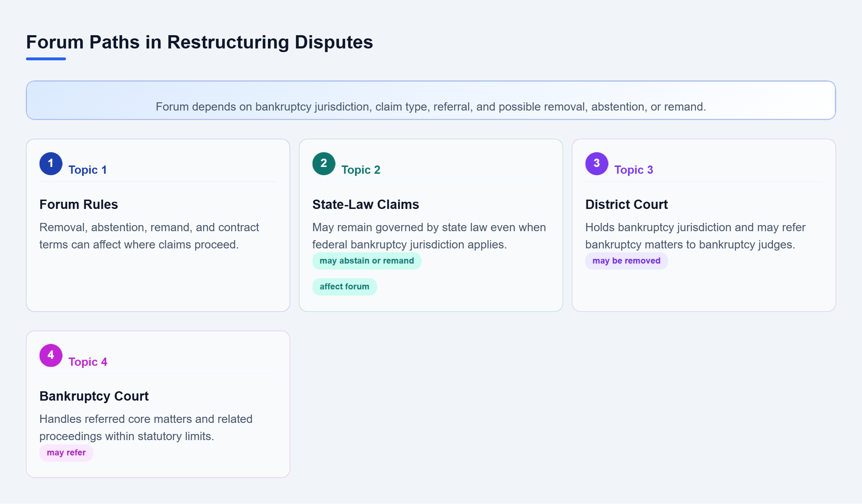This screenshot has width=862, height=504.
Task: Click the purple number 3 circle badge
Action: click(x=597, y=164)
